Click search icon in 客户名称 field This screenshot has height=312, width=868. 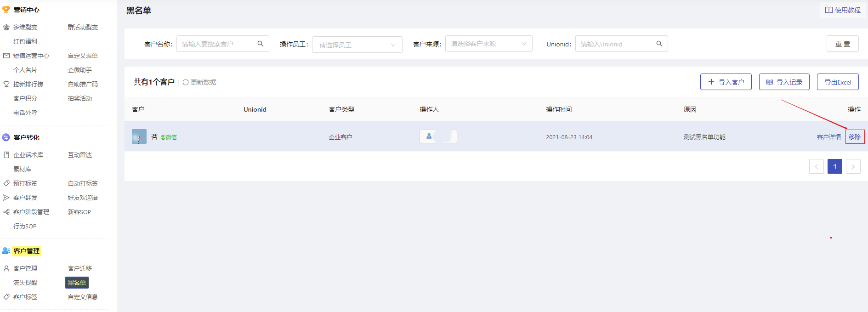tap(261, 44)
